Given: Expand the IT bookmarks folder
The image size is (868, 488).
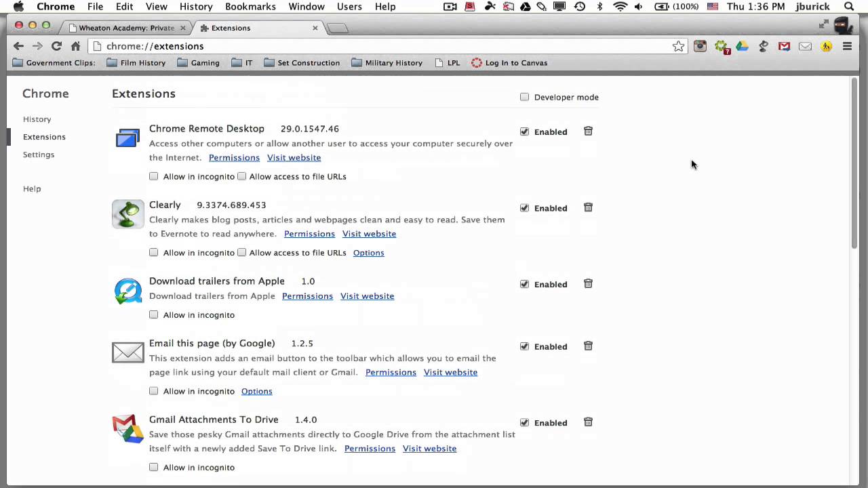Looking at the screenshot, I should (242, 63).
